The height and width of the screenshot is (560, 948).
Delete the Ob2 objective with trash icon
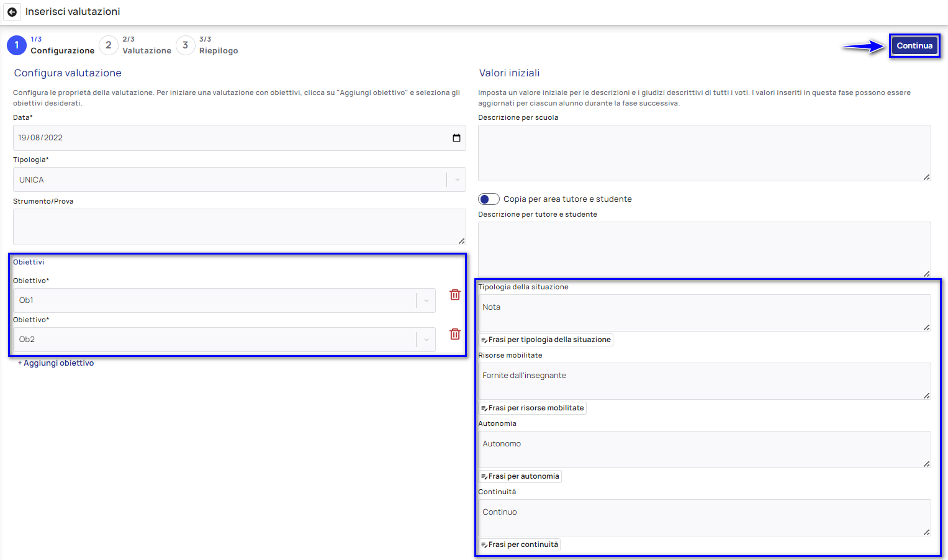[x=455, y=334]
